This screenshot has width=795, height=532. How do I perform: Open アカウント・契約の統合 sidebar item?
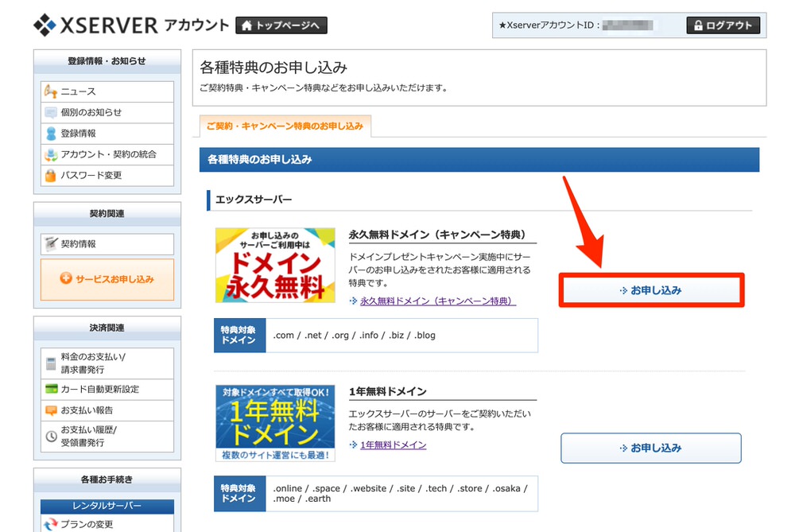click(x=107, y=155)
